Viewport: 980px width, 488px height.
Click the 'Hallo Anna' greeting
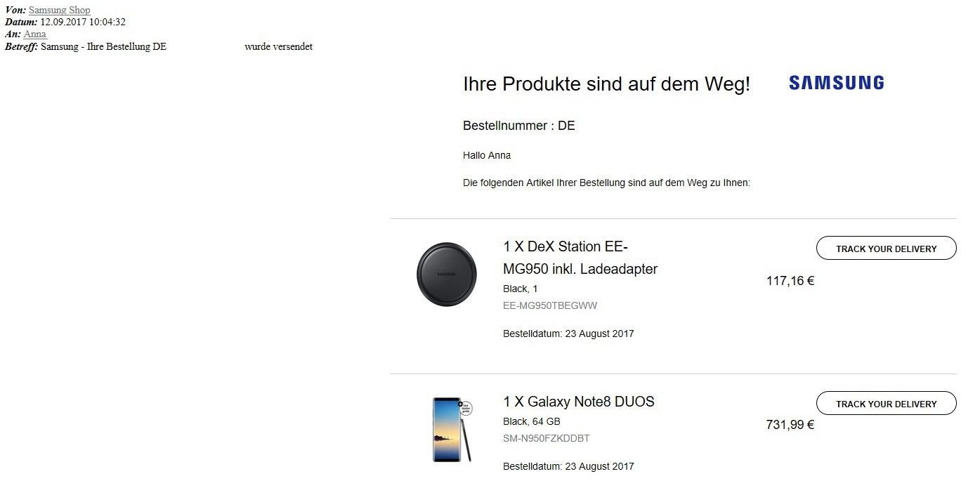coord(487,155)
